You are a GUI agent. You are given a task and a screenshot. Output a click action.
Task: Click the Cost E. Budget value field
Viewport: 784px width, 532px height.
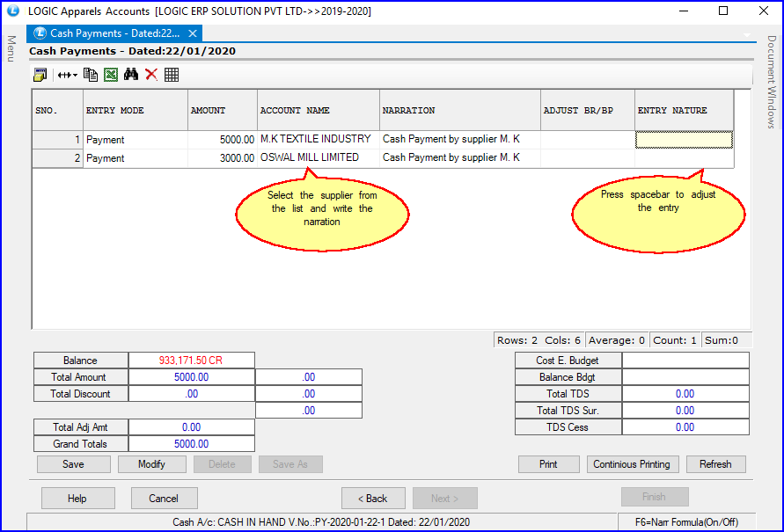tap(685, 361)
